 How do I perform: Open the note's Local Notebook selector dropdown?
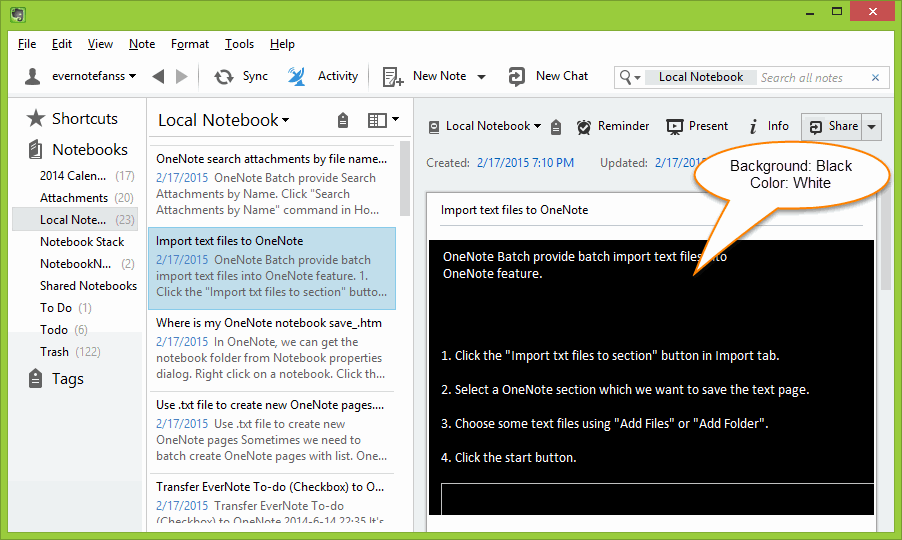pos(537,126)
